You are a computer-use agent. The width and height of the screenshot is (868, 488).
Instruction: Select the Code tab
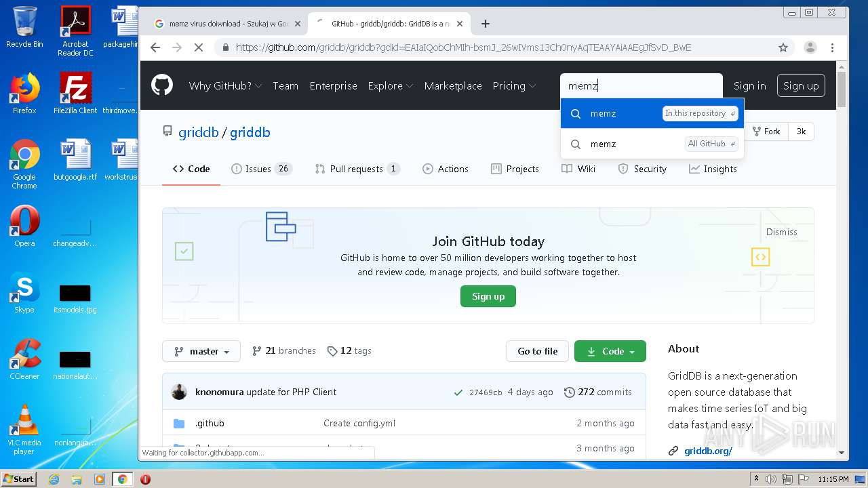(x=191, y=169)
